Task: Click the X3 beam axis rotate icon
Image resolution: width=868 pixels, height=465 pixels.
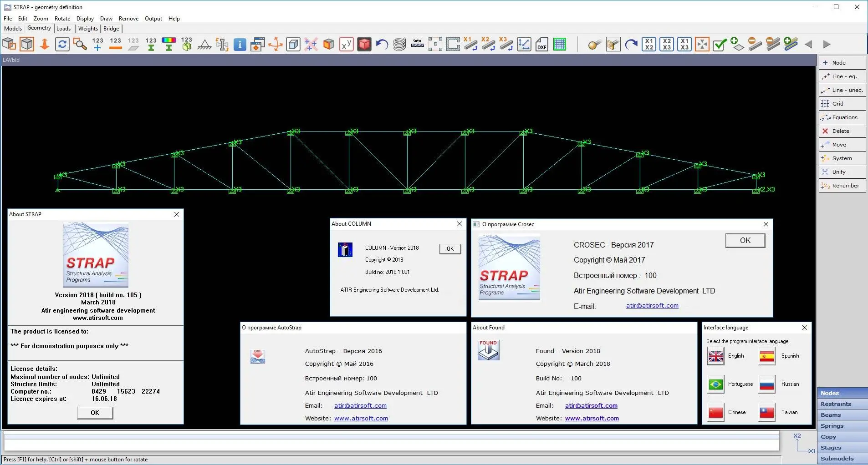Action: click(x=506, y=44)
